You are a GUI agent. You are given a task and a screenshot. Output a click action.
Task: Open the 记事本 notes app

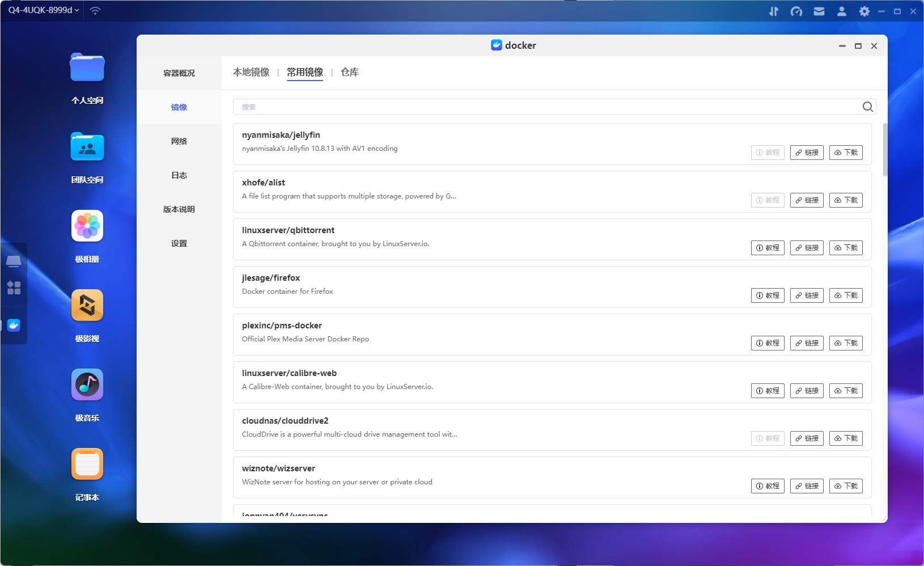pos(87,464)
